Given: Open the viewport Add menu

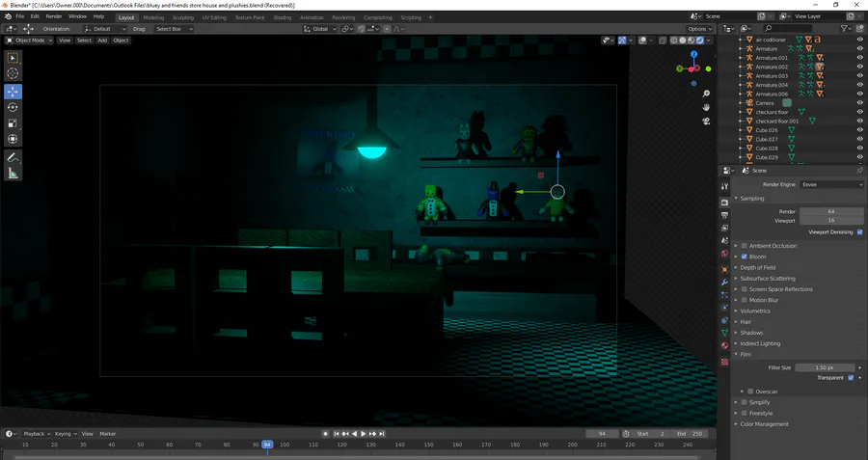Looking at the screenshot, I should point(102,41).
